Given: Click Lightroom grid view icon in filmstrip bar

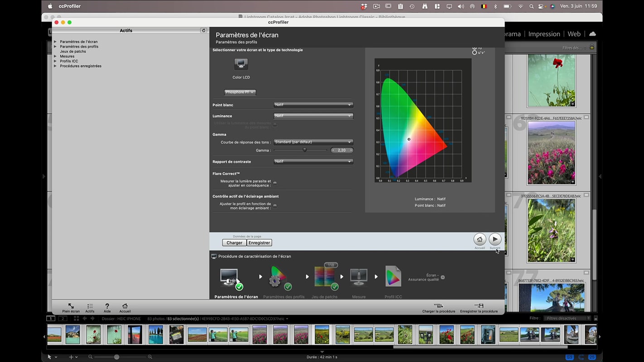Looking at the screenshot, I should tap(76, 319).
